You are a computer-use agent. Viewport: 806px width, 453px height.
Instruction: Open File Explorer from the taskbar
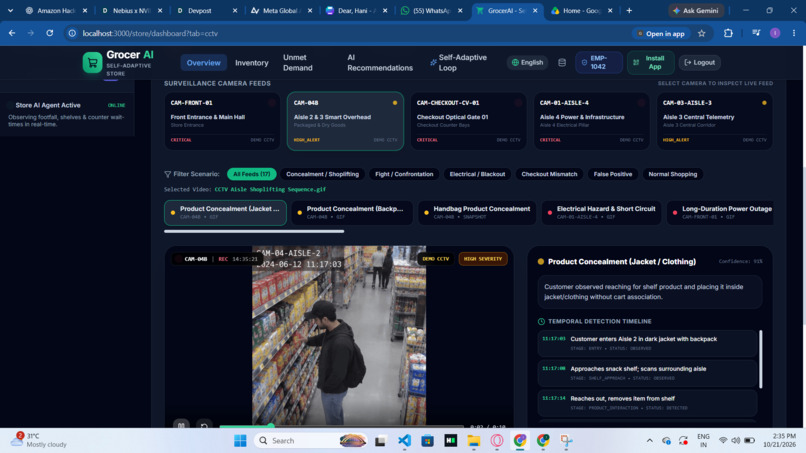pyautogui.click(x=473, y=441)
